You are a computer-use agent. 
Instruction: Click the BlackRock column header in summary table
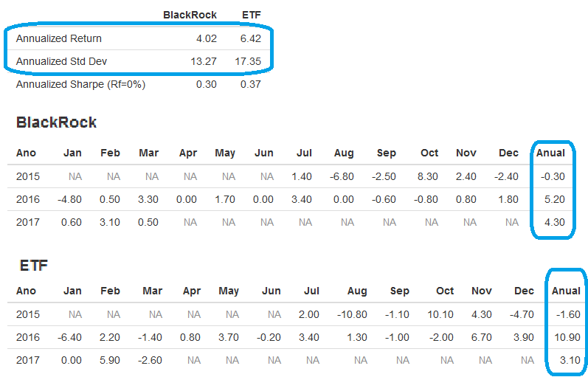click(x=190, y=15)
